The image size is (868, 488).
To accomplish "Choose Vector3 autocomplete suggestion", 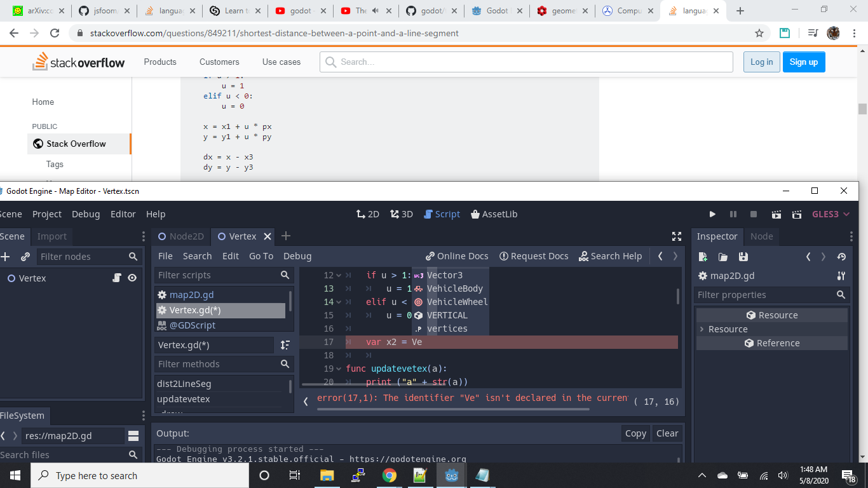I will [451, 275].
